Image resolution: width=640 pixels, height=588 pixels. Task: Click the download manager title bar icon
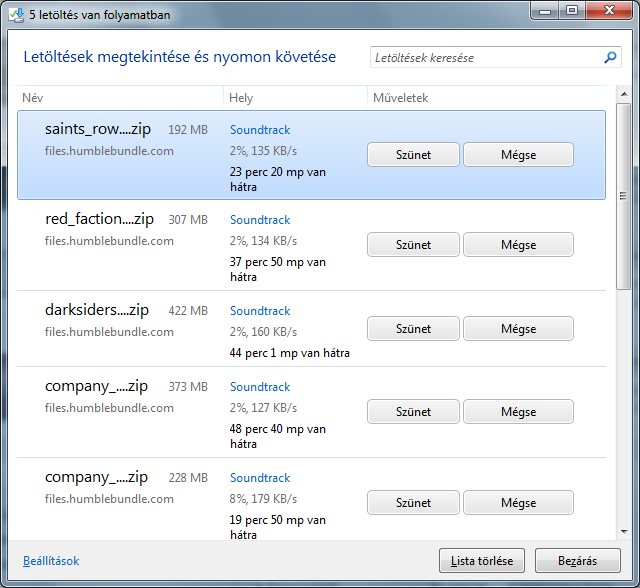coord(17,15)
